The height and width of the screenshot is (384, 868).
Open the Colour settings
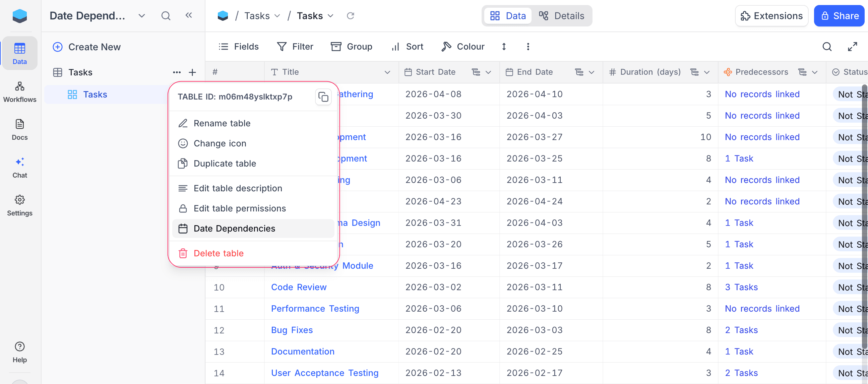pos(462,47)
